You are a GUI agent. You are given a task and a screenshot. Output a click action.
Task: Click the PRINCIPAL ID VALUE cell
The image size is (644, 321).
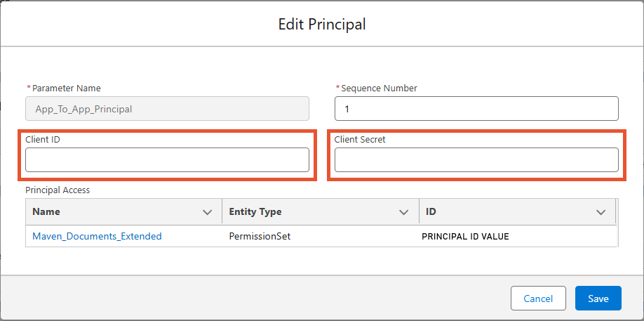465,236
